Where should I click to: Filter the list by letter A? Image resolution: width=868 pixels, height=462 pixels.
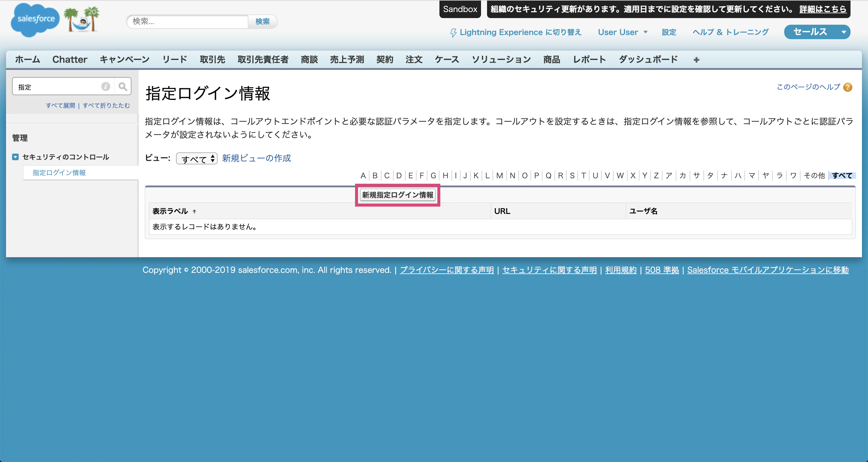[363, 176]
